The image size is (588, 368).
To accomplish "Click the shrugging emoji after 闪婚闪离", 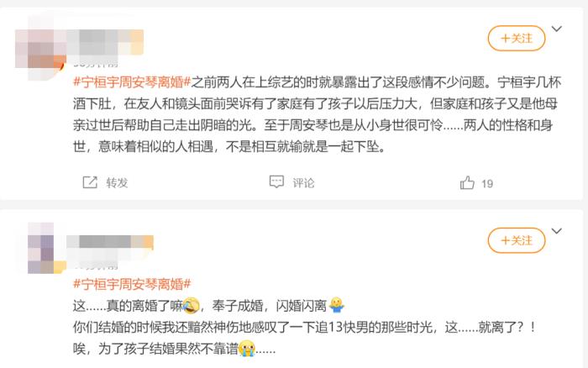I will pos(336,305).
